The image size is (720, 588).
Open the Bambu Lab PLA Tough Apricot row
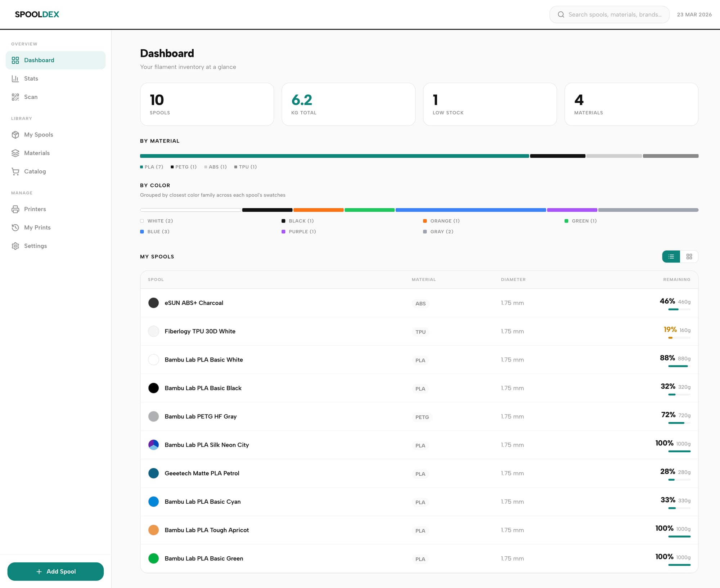coord(207,530)
